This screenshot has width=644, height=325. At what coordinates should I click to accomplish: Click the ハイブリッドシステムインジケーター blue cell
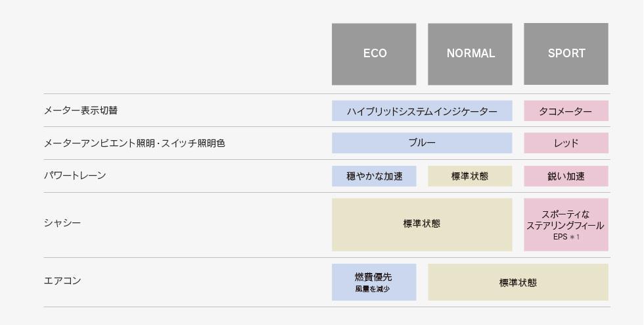point(422,111)
